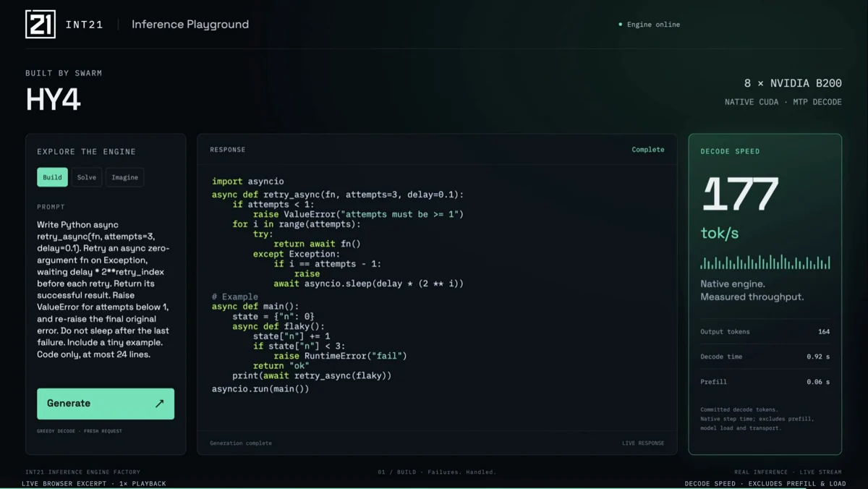The image size is (868, 489).
Task: Click the throughput bar chart sparkline
Action: [765, 262]
